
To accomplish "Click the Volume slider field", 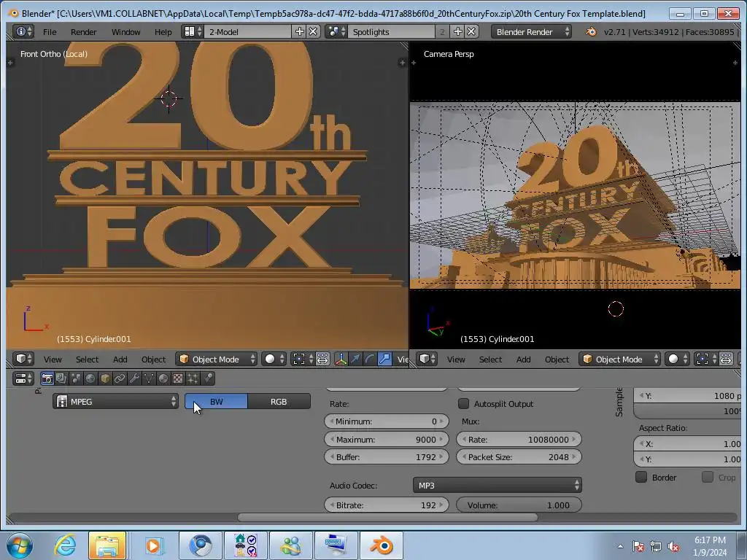I will coord(519,505).
